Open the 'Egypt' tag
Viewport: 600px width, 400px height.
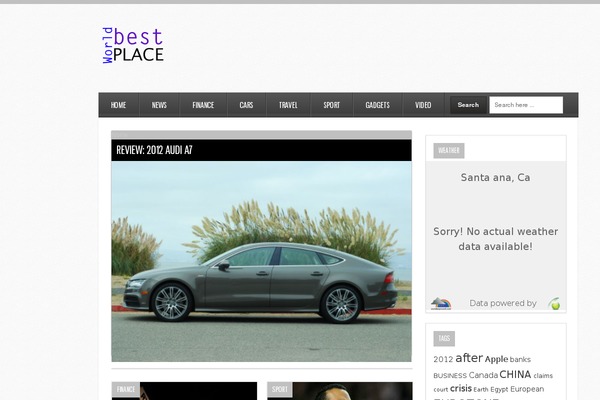[499, 389]
